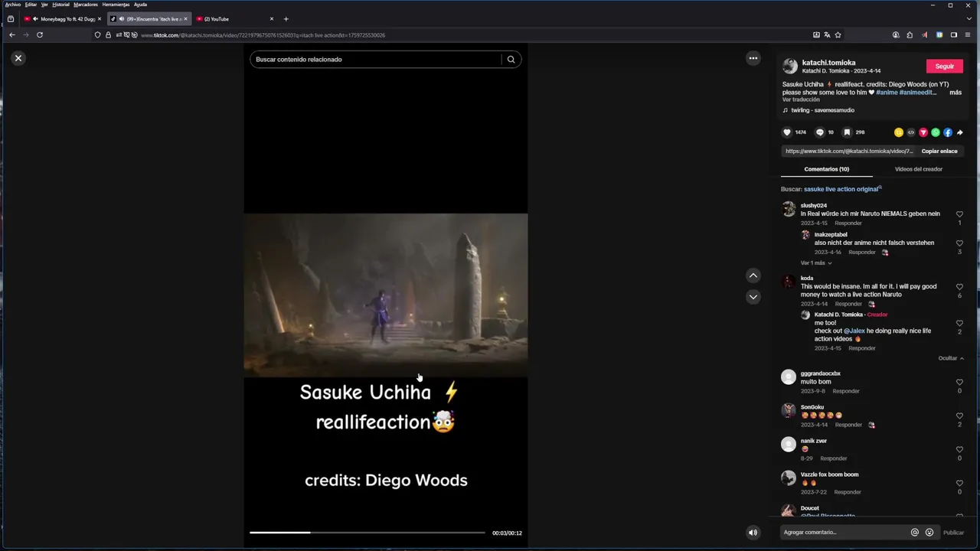
Task: Switch to the 'Videos del creador' tab
Action: point(919,169)
